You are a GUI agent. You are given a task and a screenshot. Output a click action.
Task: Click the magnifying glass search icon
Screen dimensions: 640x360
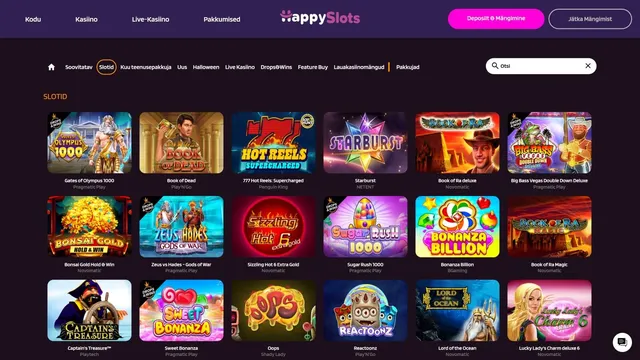(495, 66)
